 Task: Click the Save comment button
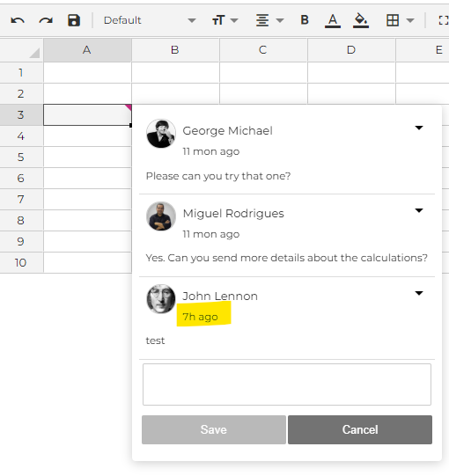click(x=214, y=430)
